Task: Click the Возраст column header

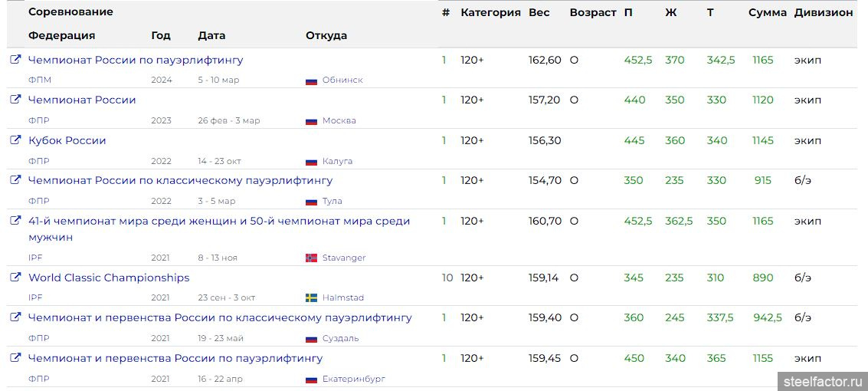Action: tap(593, 13)
